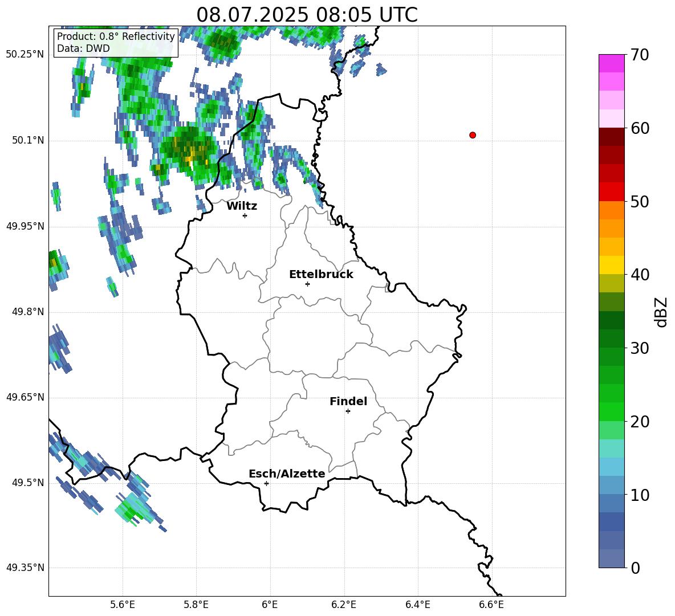Viewport: 675px width, 616px height.
Task: Select the Findel city label
Action: (x=348, y=401)
